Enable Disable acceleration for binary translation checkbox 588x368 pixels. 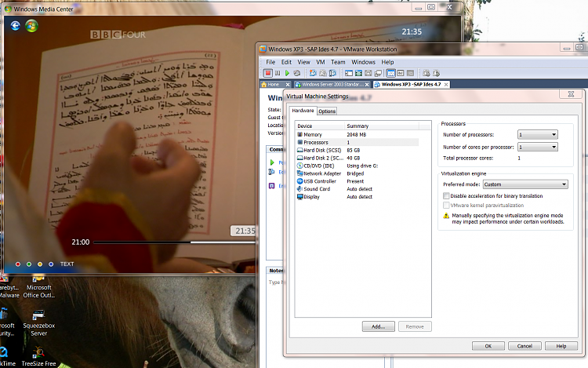pos(446,196)
